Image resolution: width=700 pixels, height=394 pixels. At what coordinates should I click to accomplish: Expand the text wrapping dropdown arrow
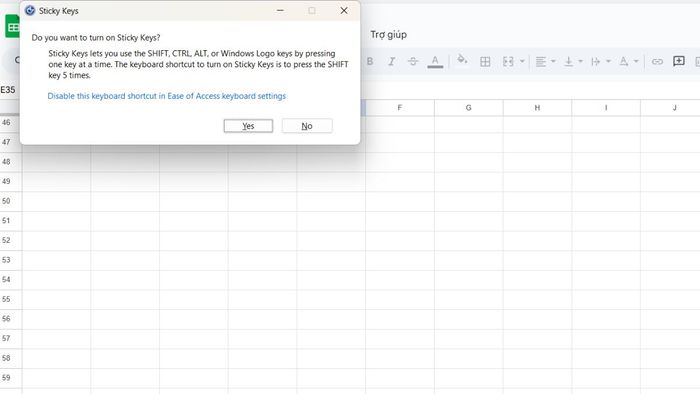pos(608,61)
